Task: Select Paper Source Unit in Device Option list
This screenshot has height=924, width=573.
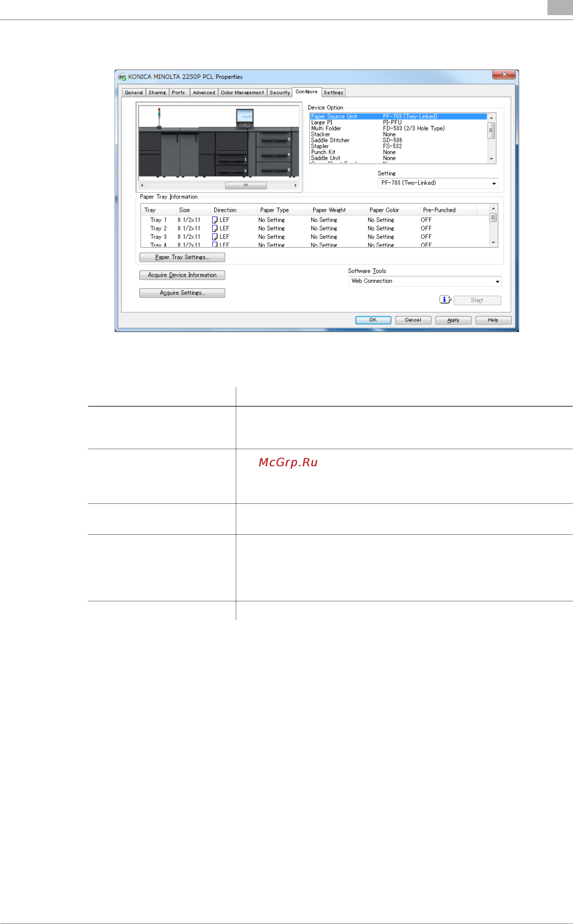Action: 398,117
